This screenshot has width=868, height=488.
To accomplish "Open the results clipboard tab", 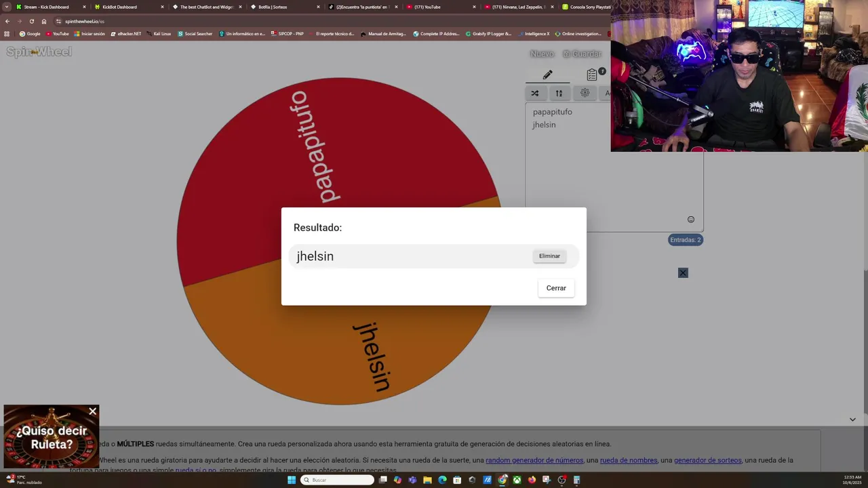I will pos(592,75).
